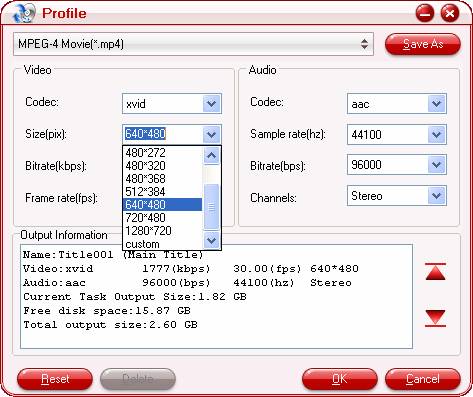Screen dimensions: 473x397
Task: Click the Size(pix) 640*480 text field
Action: click(163, 134)
